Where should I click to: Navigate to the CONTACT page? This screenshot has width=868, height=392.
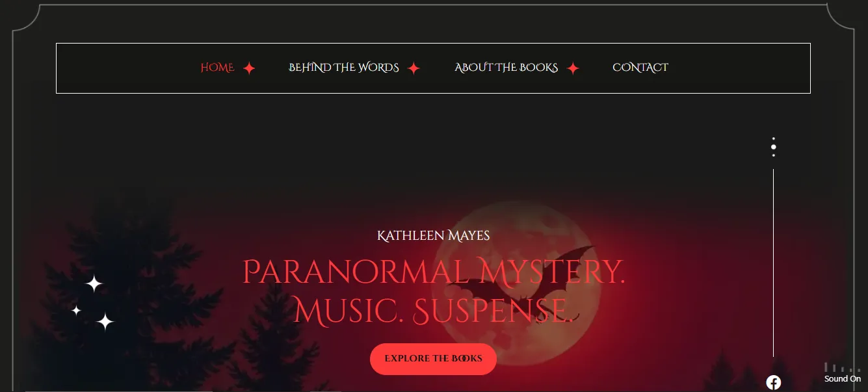[640, 68]
